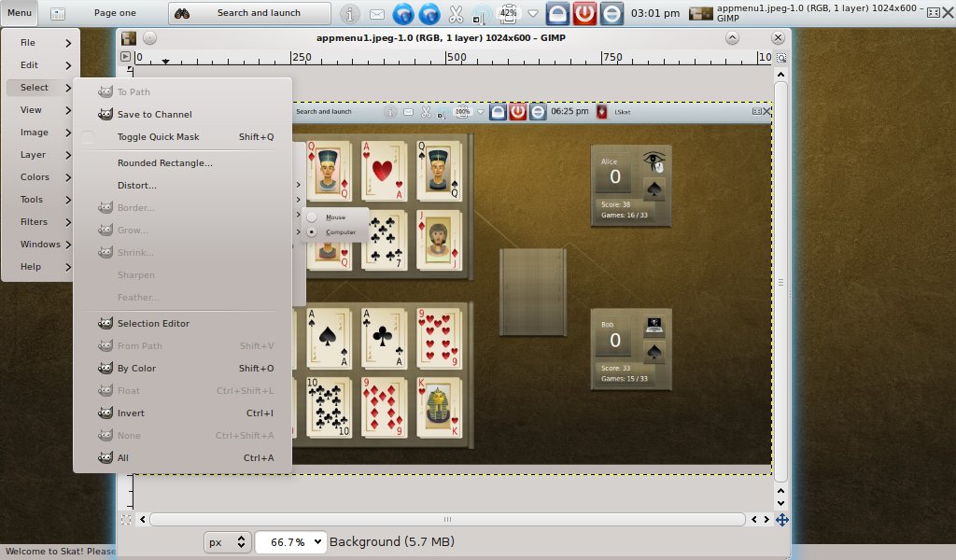Click the binoculars search icon
The width and height of the screenshot is (956, 560).
pos(182,13)
